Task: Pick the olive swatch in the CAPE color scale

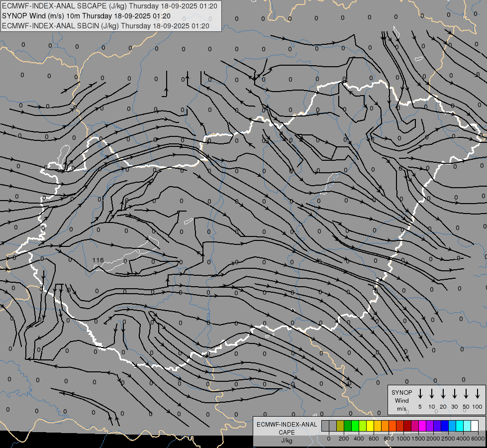Action: [340, 426]
